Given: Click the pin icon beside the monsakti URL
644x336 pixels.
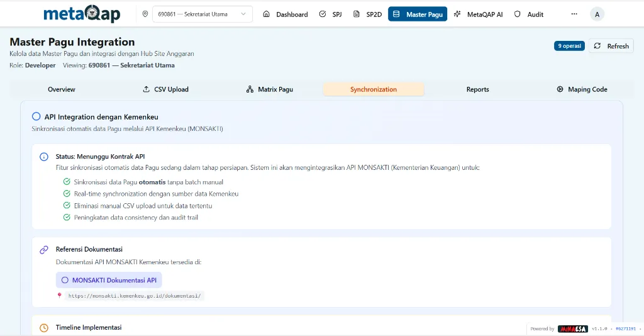Looking at the screenshot, I should [x=60, y=295].
